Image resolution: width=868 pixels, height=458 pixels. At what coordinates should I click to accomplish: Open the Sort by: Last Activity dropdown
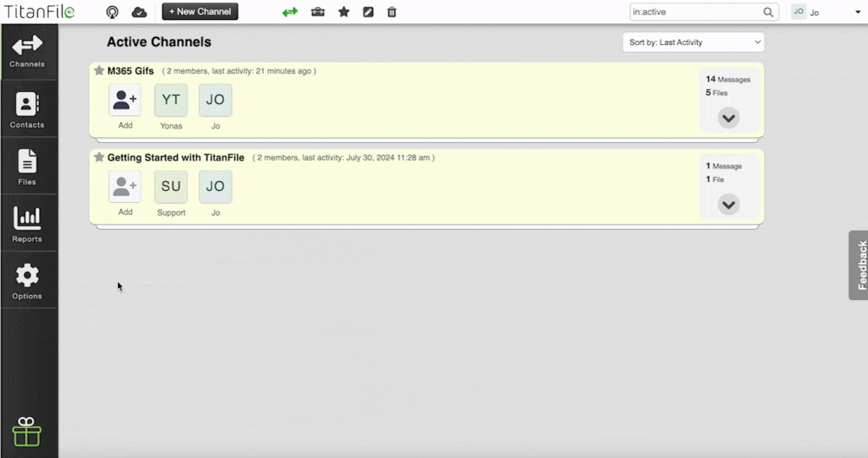tap(693, 42)
